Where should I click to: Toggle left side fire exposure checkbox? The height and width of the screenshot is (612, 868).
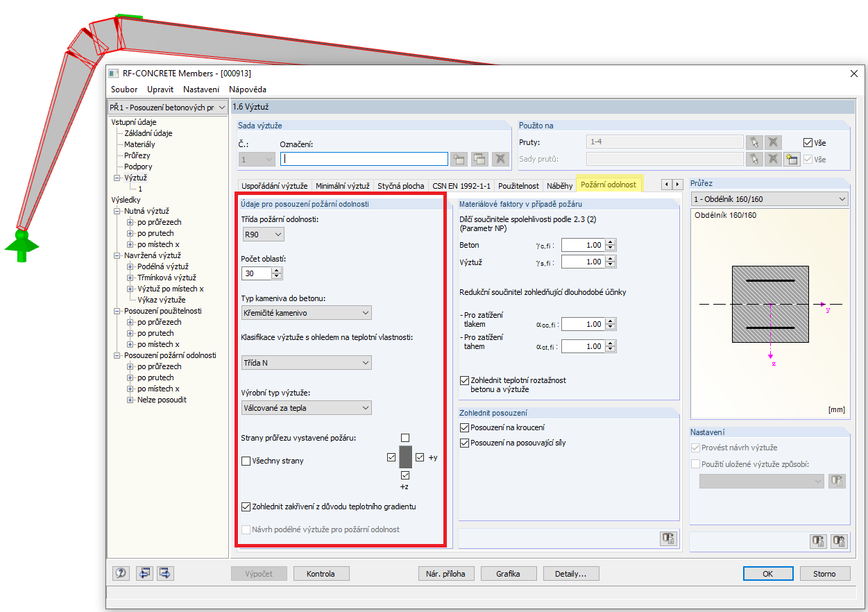tap(391, 458)
